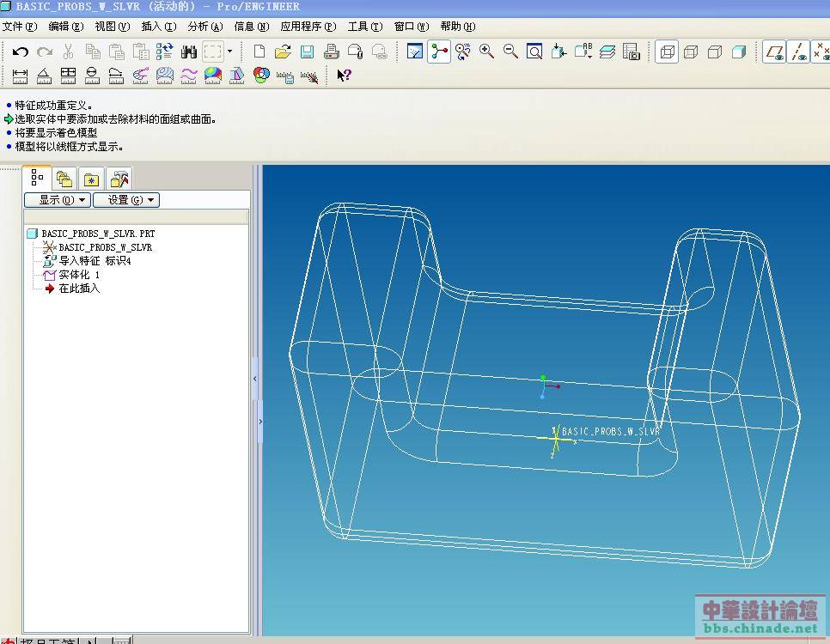Switch to hidden line display mode
The width and height of the screenshot is (830, 644).
[691, 52]
